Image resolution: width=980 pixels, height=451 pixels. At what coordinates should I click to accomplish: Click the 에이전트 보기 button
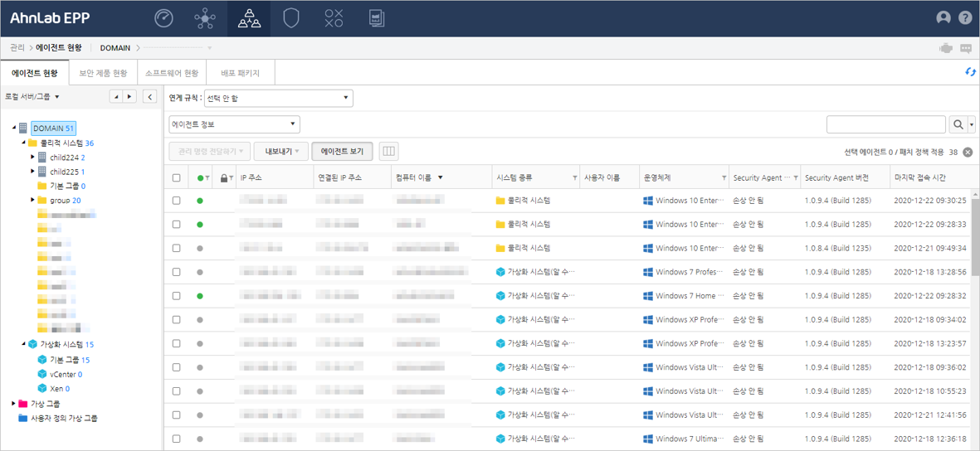[x=342, y=151]
